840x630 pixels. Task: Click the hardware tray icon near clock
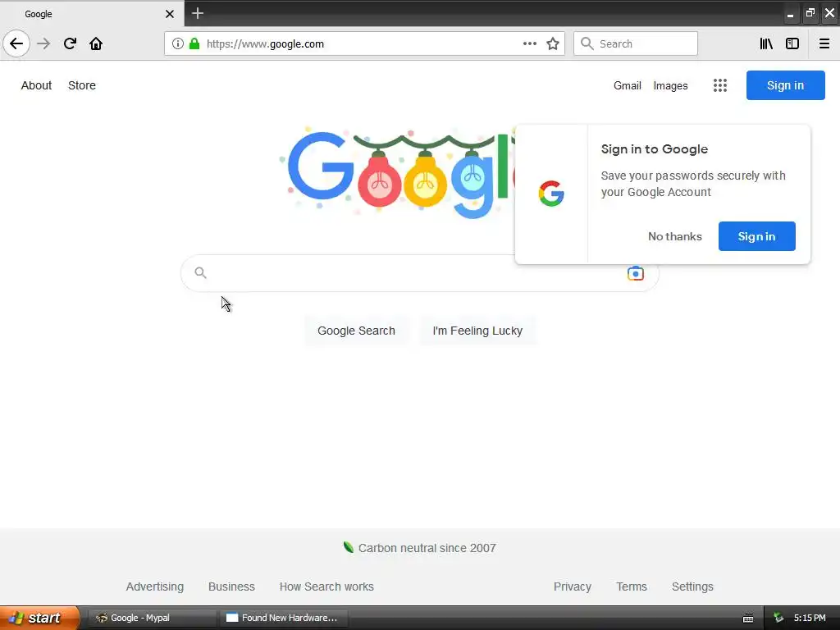[x=778, y=618]
